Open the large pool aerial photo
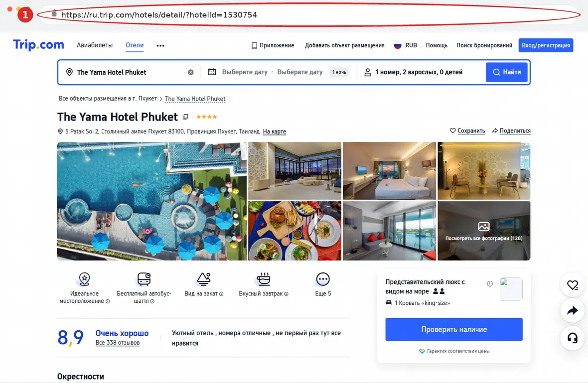This screenshot has width=588, height=383. pyautogui.click(x=152, y=201)
